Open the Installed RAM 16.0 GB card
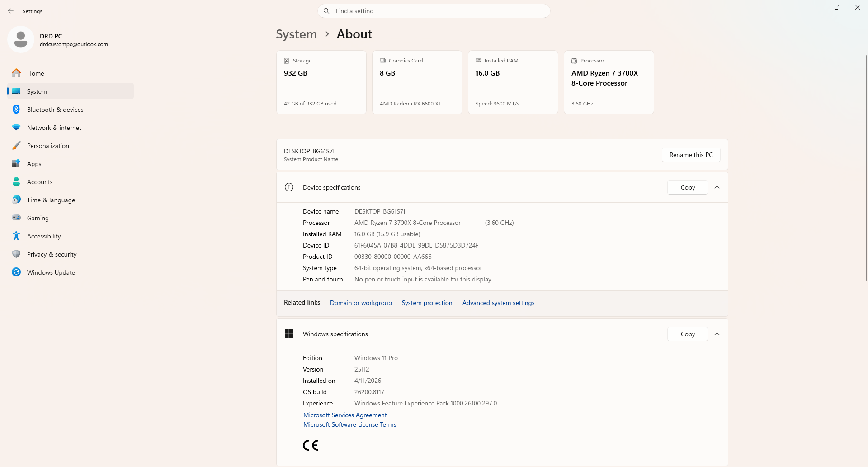The image size is (868, 467). 513,82
